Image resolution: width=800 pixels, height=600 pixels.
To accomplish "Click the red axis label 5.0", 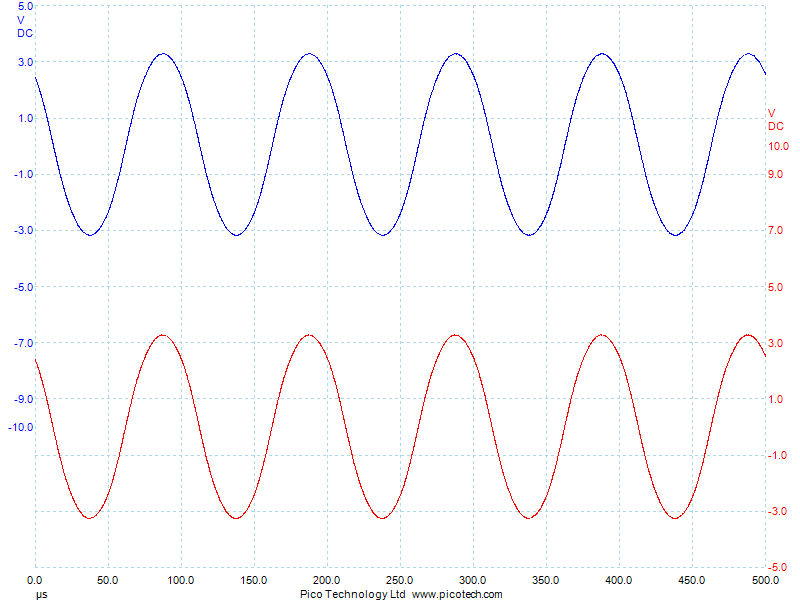I will (776, 287).
